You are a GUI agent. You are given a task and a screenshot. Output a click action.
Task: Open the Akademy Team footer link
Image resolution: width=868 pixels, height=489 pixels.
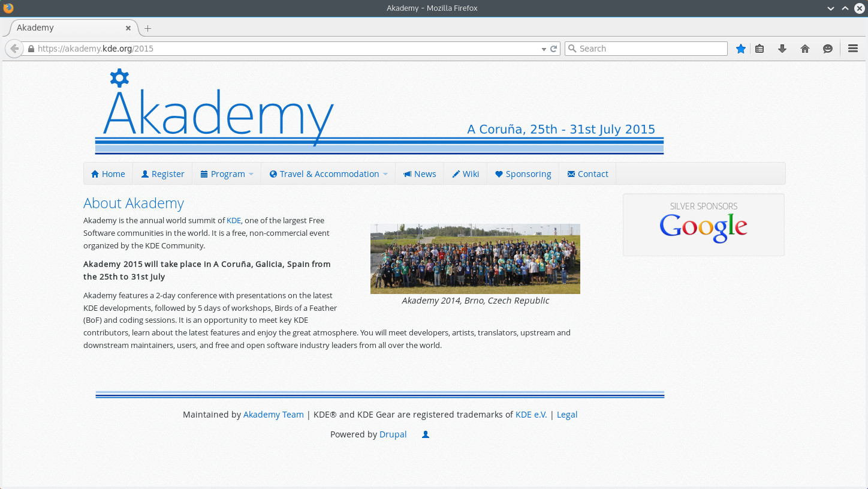(273, 415)
